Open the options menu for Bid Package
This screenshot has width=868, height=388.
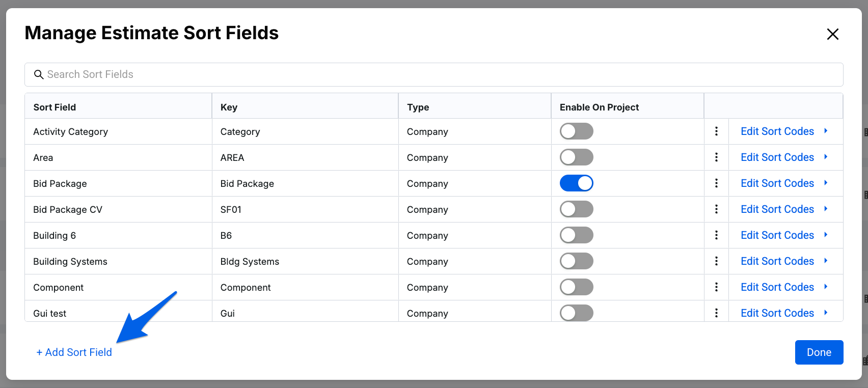716,183
